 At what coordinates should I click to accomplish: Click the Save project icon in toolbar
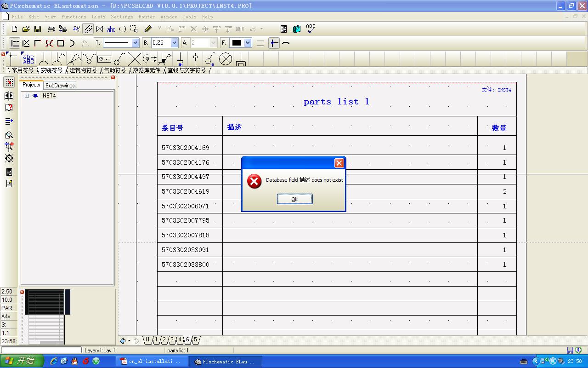click(x=38, y=29)
